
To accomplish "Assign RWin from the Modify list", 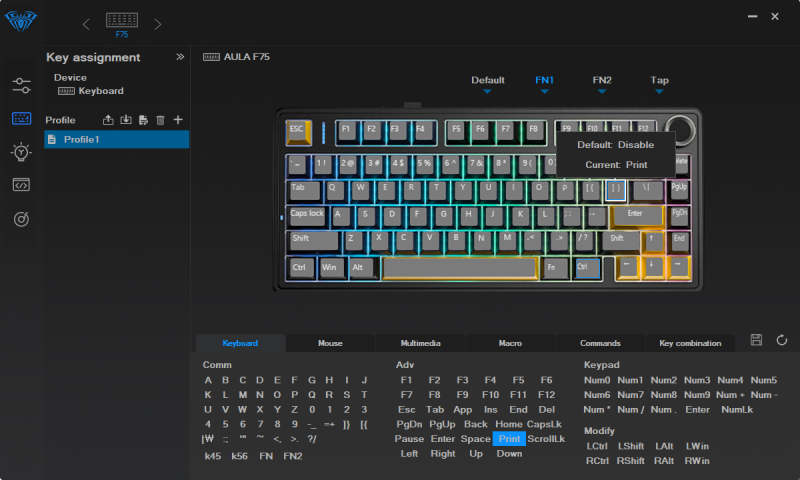I will (x=697, y=461).
